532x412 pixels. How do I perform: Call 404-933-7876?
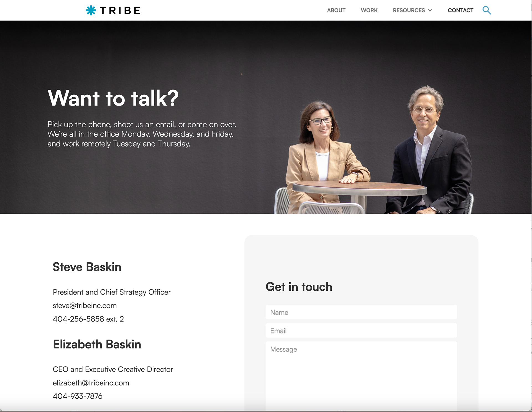click(78, 396)
